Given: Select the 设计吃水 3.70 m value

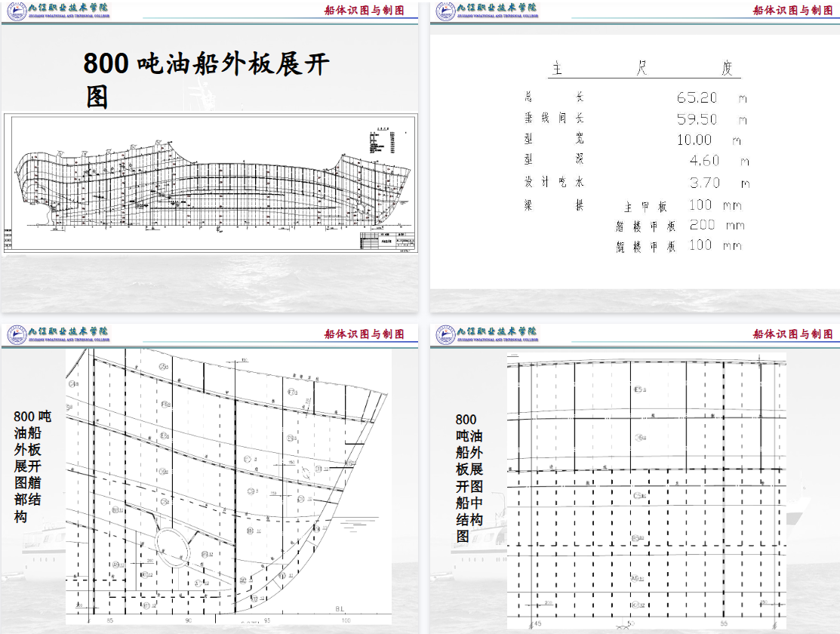Looking at the screenshot, I should click(x=719, y=183).
